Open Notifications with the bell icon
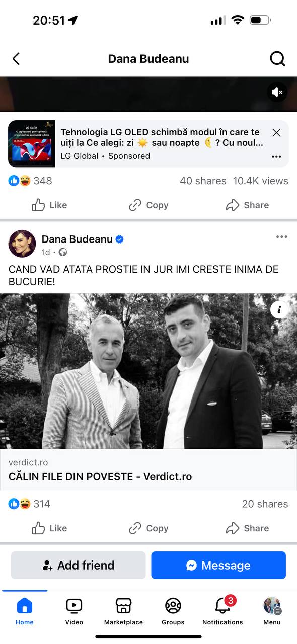The width and height of the screenshot is (297, 644). tap(222, 611)
